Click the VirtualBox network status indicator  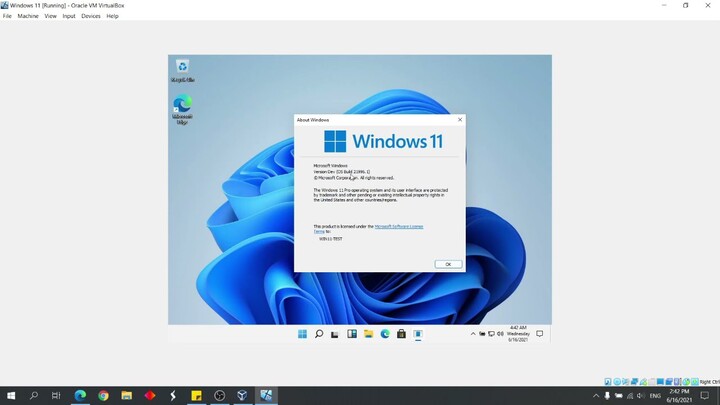(635, 382)
